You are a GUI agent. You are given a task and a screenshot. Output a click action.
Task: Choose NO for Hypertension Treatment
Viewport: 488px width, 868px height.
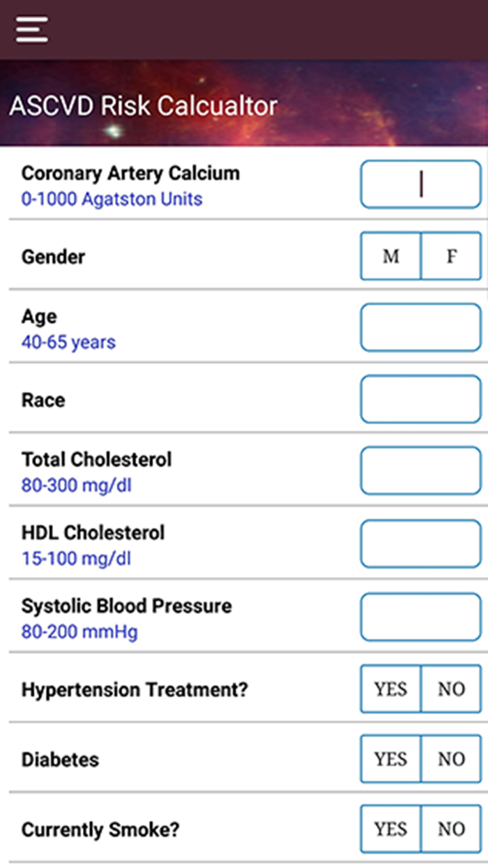point(451,689)
